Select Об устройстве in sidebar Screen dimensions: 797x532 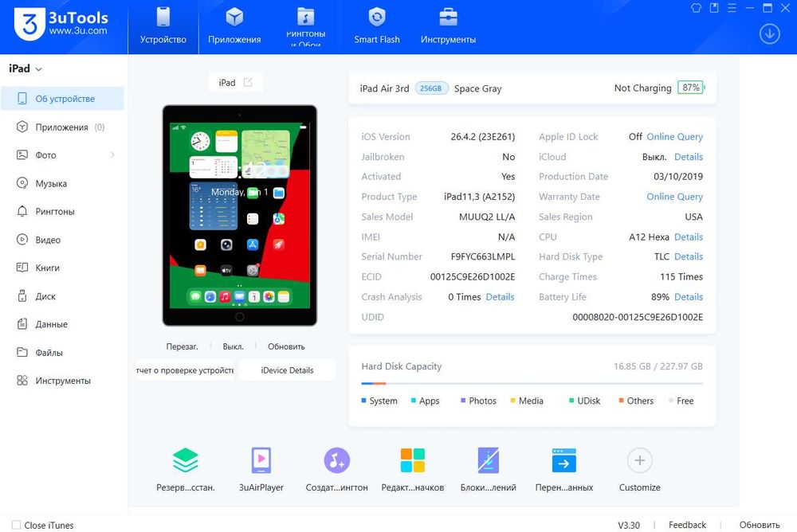point(62,99)
